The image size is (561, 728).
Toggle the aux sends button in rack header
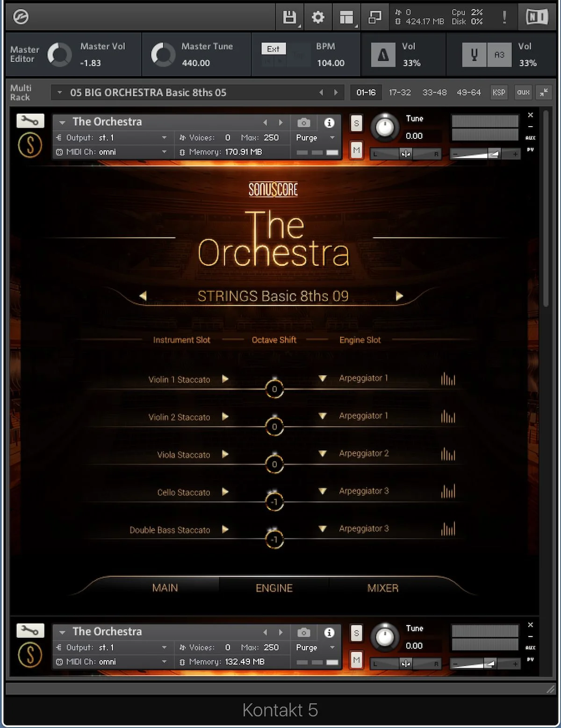tap(523, 93)
